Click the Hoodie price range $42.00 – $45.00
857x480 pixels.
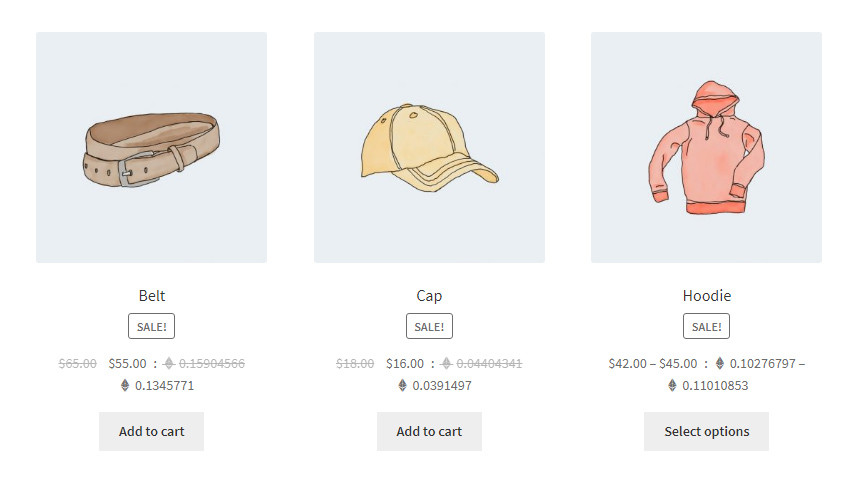pos(653,364)
